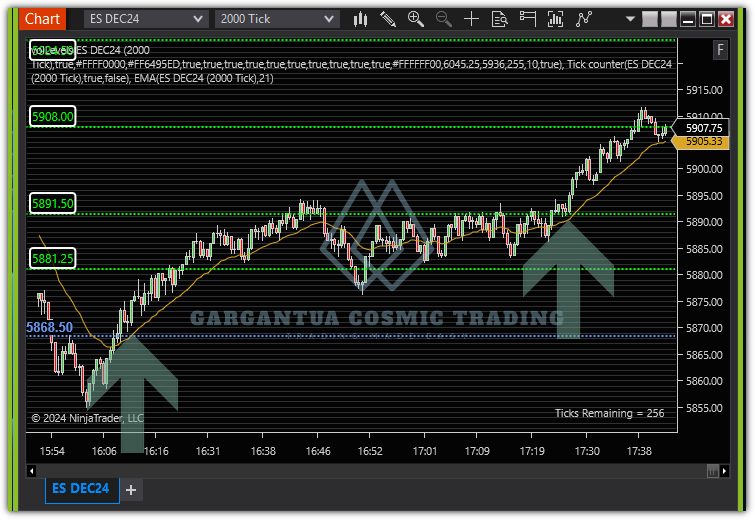Add a new chart tab with plus
Image resolution: width=755 pixels, height=520 pixels.
[131, 490]
